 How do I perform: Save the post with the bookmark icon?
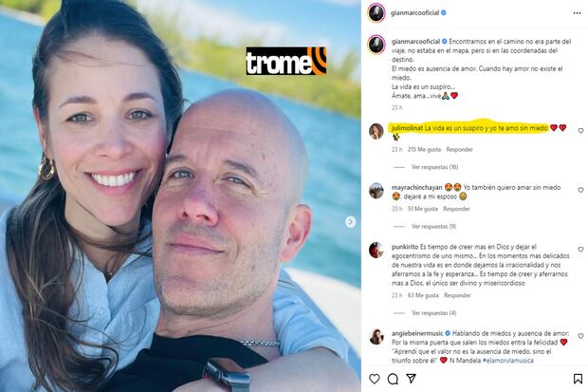578,379
